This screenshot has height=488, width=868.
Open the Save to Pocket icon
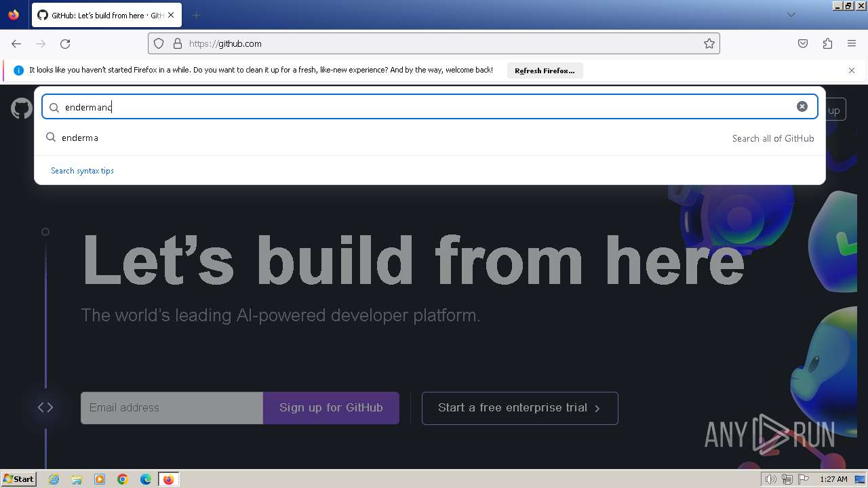pos(803,43)
